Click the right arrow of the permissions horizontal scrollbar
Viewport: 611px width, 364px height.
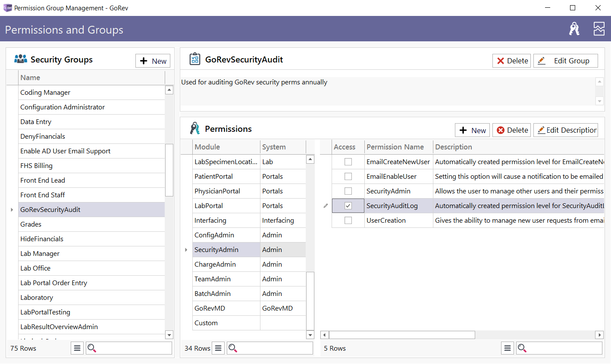tap(599, 335)
